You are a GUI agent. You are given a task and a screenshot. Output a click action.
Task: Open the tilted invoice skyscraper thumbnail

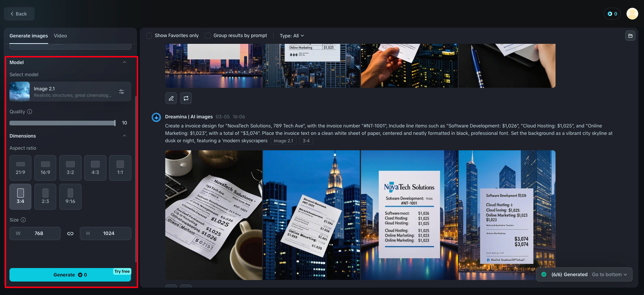(312, 215)
